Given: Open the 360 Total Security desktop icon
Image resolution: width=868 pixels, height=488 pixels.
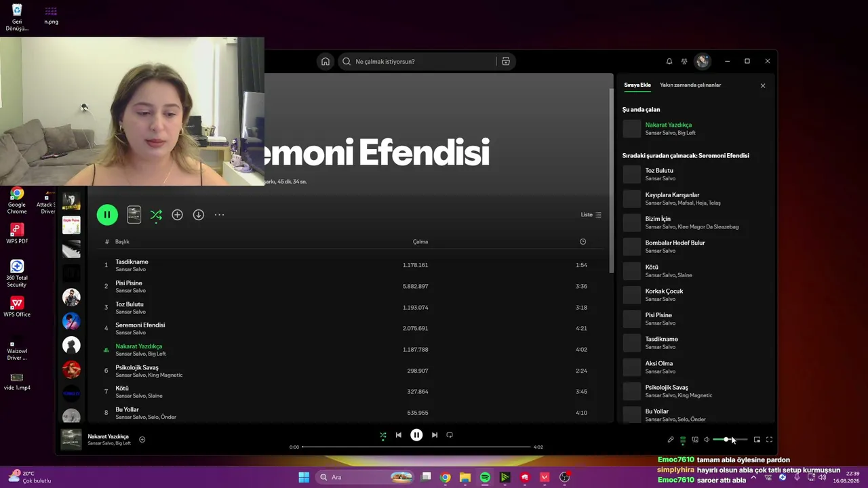Looking at the screenshot, I should pos(17,273).
